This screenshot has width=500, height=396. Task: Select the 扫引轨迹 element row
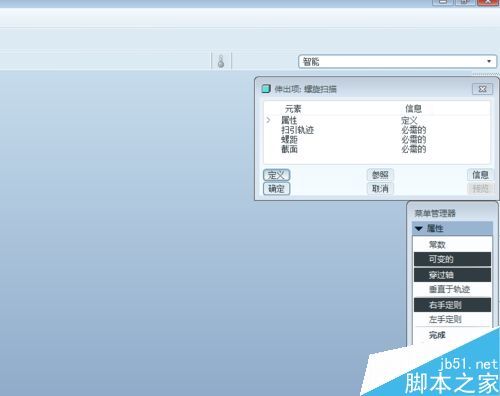[377, 130]
